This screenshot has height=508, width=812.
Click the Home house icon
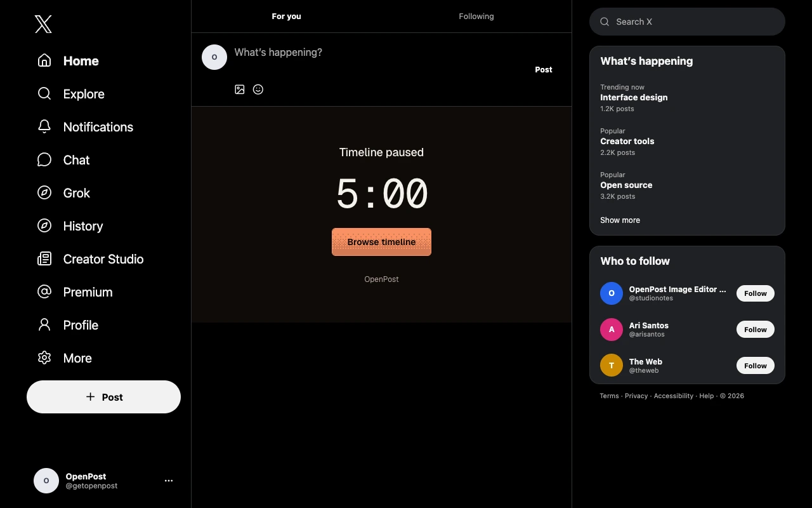click(x=44, y=60)
